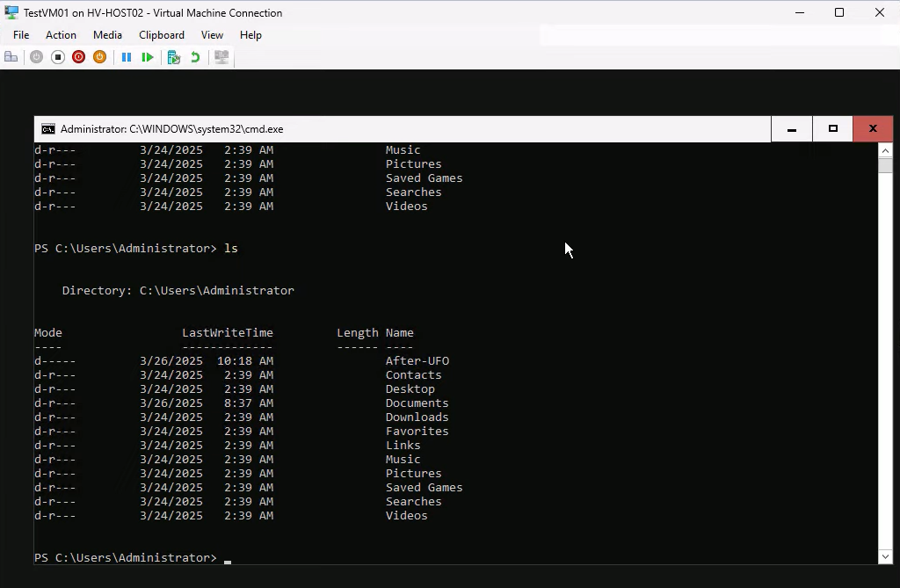Viewport: 900px width, 588px height.
Task: Click the greyed Start power icon
Action: [36, 57]
